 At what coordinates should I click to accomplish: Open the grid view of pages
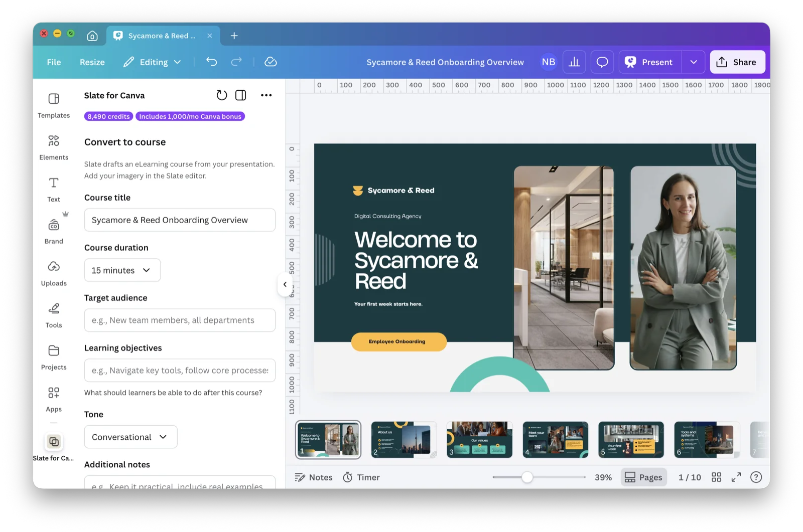pyautogui.click(x=717, y=477)
